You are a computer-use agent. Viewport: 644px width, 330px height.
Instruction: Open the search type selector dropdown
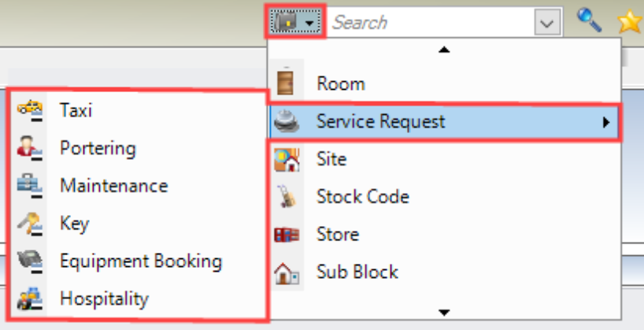[x=296, y=22]
